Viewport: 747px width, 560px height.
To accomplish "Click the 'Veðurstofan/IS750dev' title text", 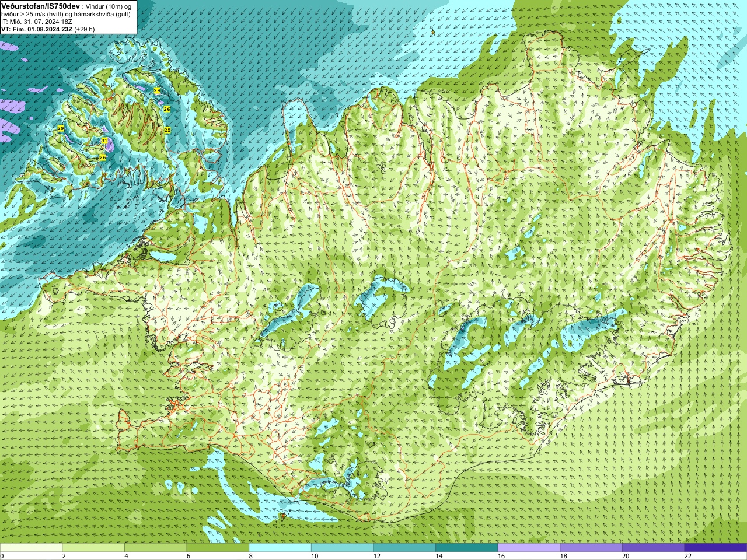I will (x=40, y=6).
